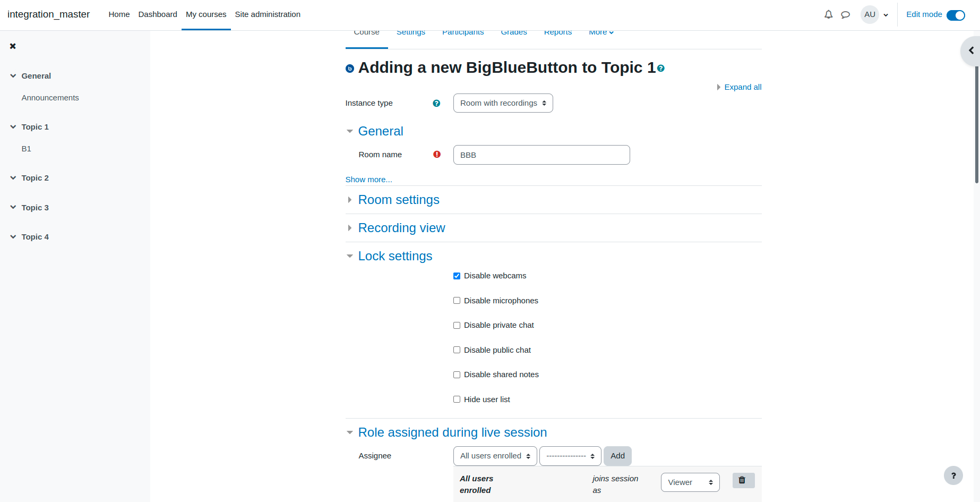Open the All users enrolled assignee dropdown
This screenshot has height=502, width=980.
(x=495, y=456)
